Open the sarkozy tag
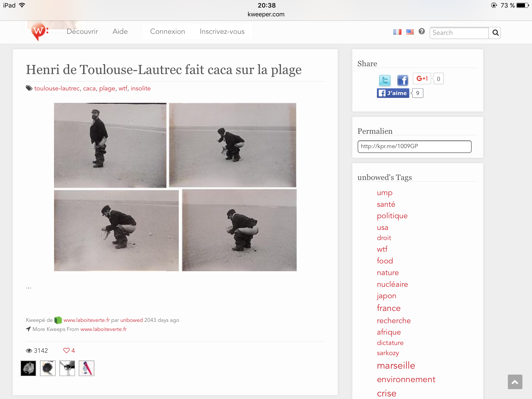532x399 pixels. click(x=388, y=353)
